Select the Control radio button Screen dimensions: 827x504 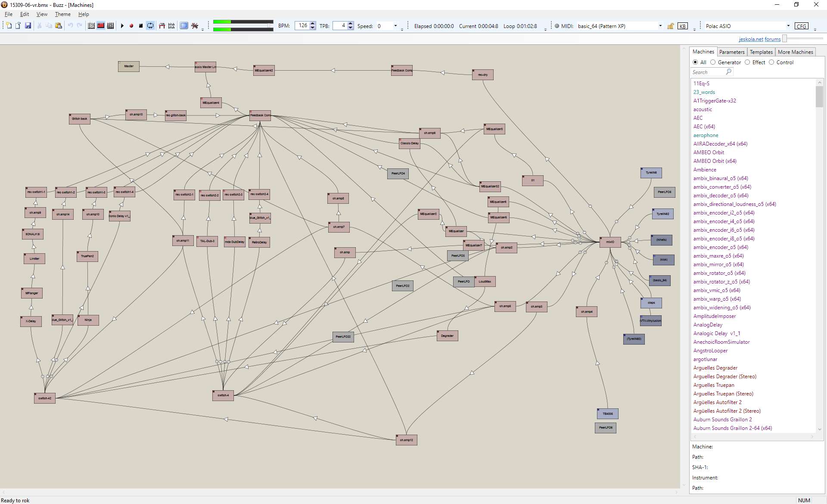pyautogui.click(x=772, y=62)
